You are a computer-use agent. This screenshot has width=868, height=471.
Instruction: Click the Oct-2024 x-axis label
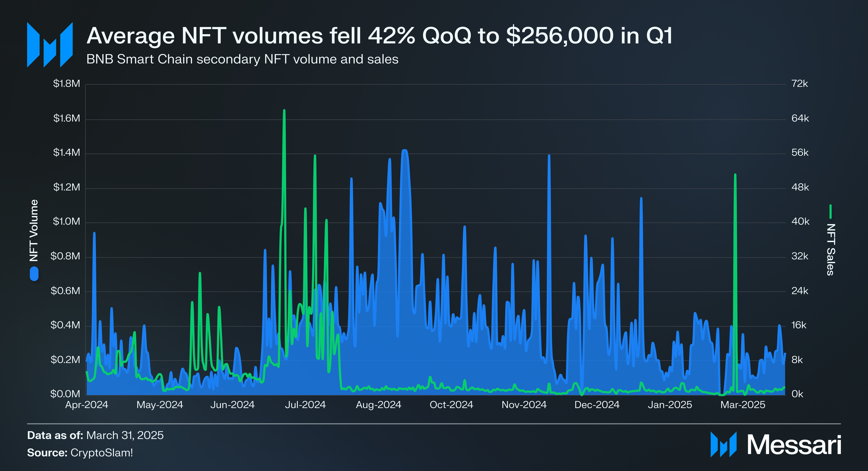coord(451,405)
